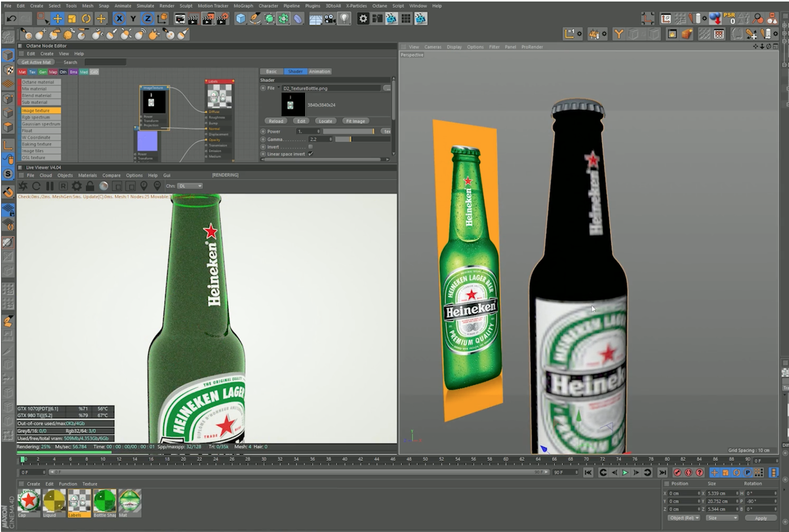Lock the Live Viewer resolution with padlock icon
This screenshot has width=789, height=532.
pyautogui.click(x=90, y=186)
